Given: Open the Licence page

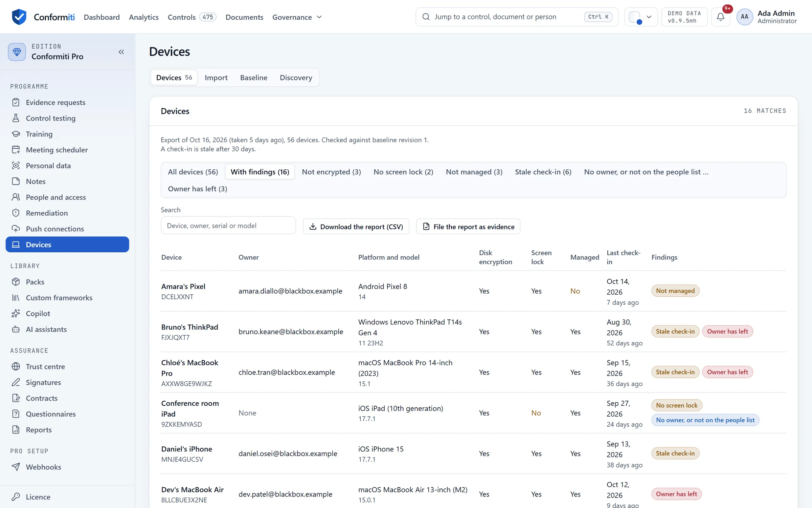Looking at the screenshot, I should (x=67, y=497).
